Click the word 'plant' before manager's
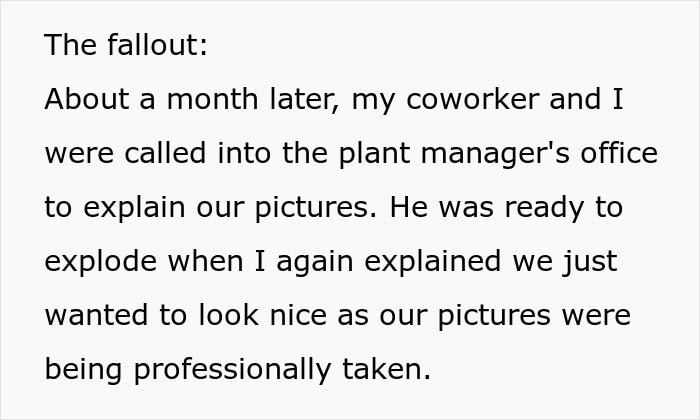The width and height of the screenshot is (700, 420). pos(374,155)
